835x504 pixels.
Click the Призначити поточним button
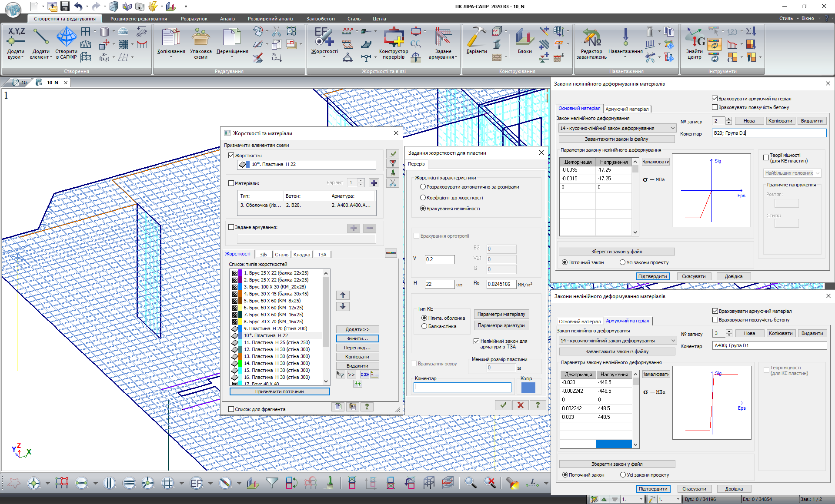[279, 391]
